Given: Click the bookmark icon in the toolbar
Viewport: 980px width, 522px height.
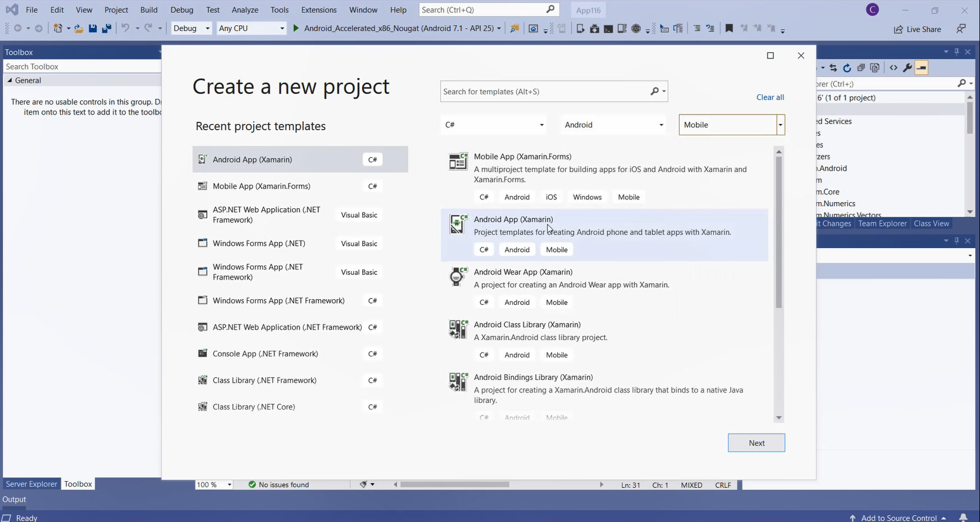Looking at the screenshot, I should click(x=729, y=29).
